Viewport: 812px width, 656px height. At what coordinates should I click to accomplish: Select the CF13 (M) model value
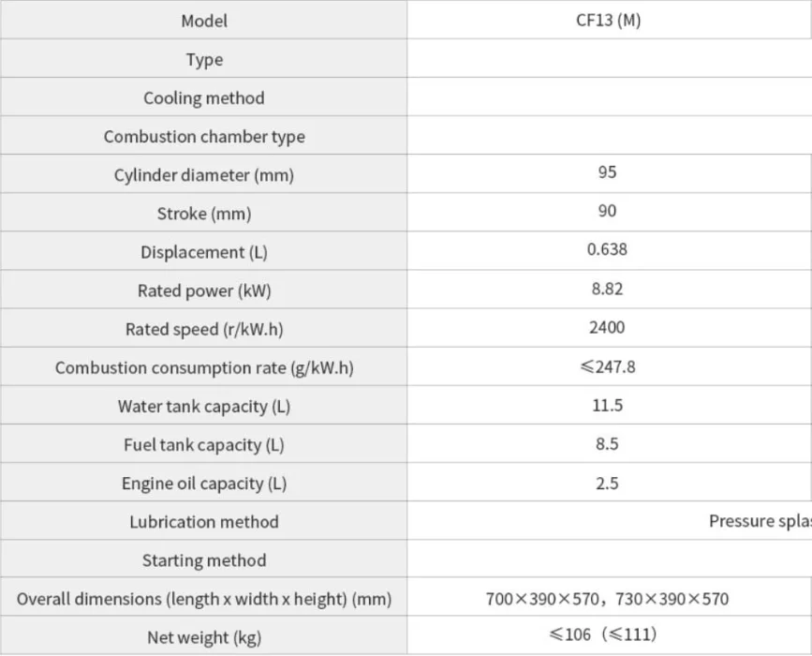tap(609, 21)
